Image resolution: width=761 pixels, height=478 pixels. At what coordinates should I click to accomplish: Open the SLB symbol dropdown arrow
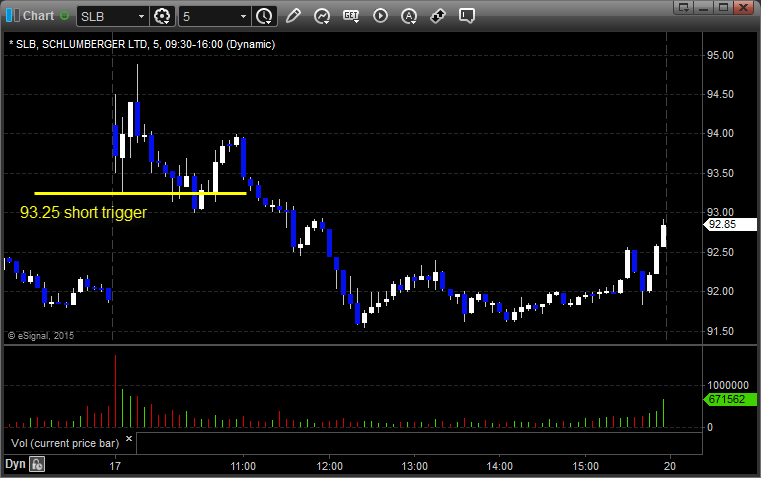click(141, 16)
